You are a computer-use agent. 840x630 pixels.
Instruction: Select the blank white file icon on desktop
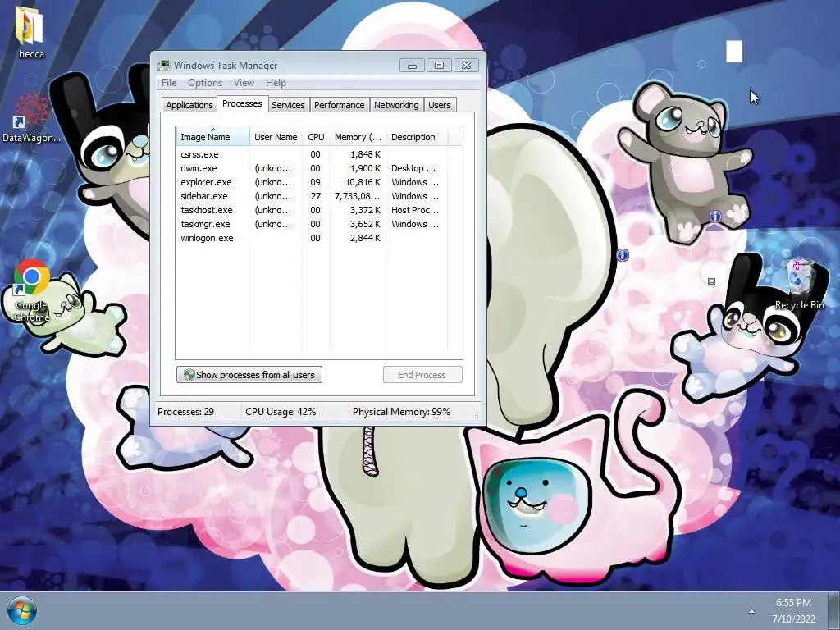[x=734, y=52]
